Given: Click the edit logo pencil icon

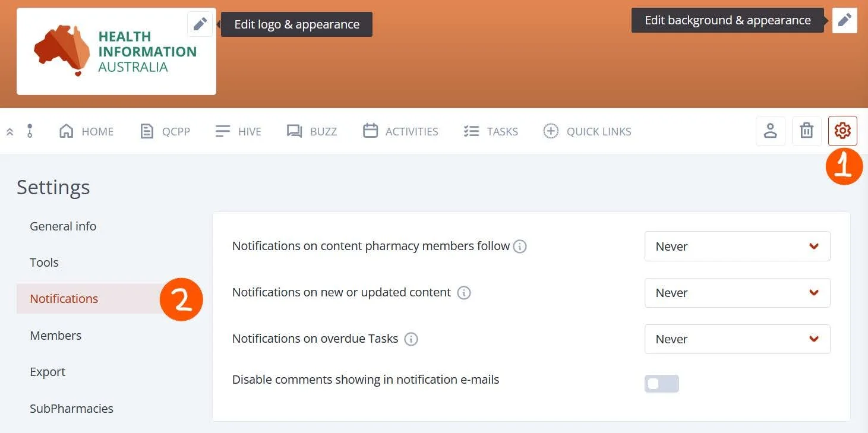Looking at the screenshot, I should [x=200, y=24].
